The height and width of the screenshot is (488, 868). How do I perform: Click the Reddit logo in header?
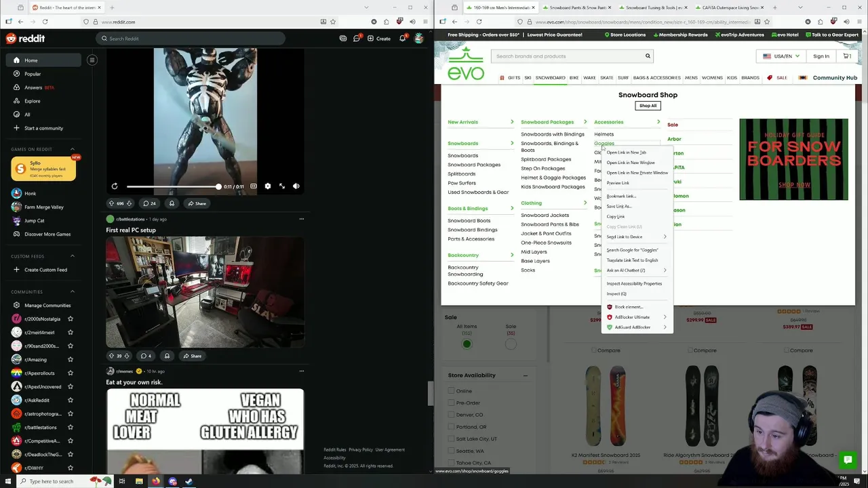(x=26, y=39)
